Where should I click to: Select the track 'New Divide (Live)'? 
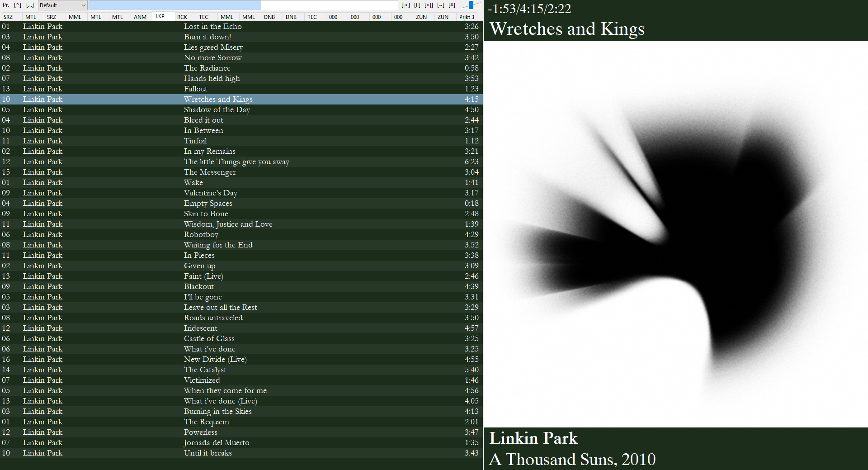241,359
